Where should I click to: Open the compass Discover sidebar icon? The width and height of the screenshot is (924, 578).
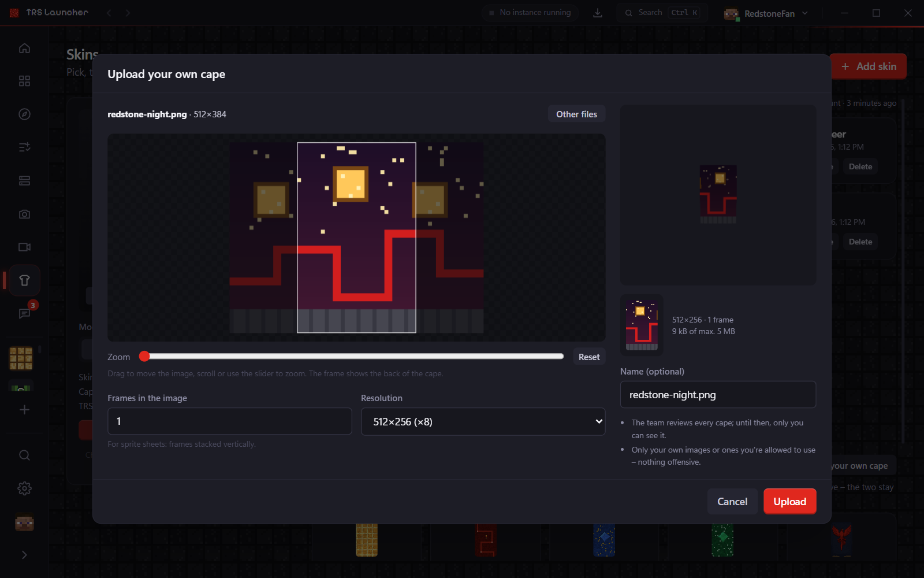click(x=24, y=114)
